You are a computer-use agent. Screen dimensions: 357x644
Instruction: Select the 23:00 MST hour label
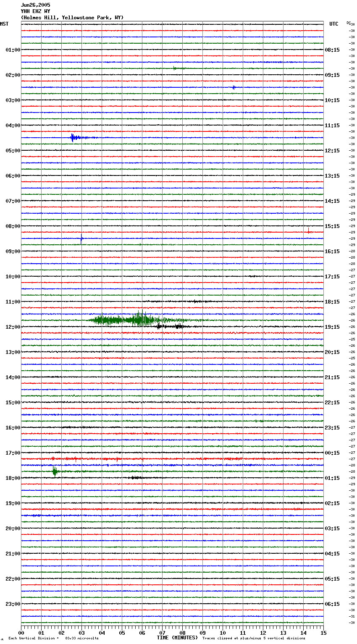(13, 604)
